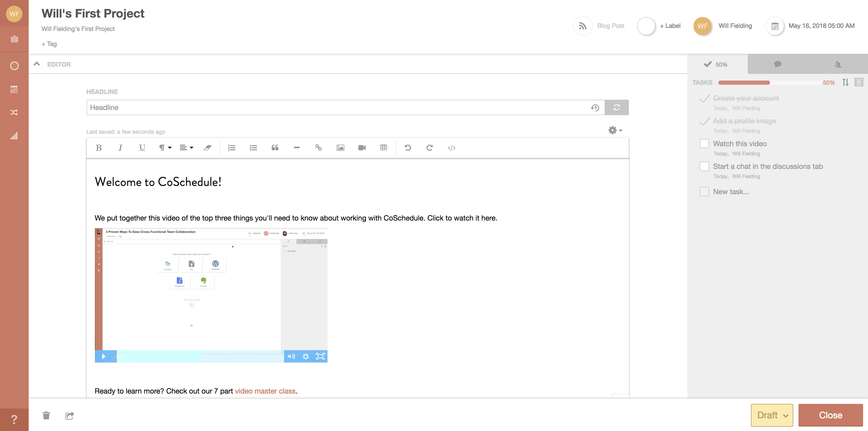The width and height of the screenshot is (868, 431).
Task: Click the tasks progress bar
Action: pos(769,82)
